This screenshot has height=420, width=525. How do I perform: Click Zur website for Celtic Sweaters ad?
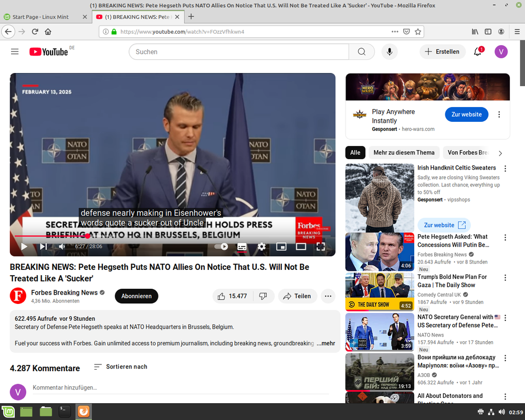click(444, 225)
